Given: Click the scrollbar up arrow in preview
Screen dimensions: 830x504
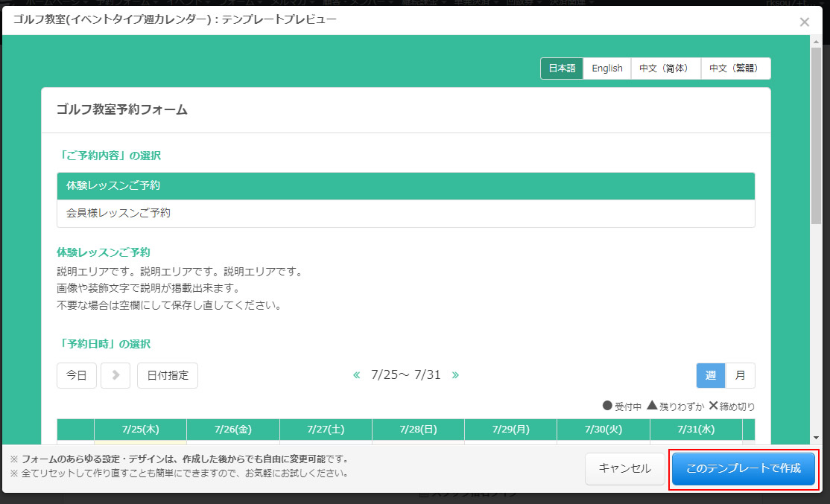Looking at the screenshot, I should (817, 41).
